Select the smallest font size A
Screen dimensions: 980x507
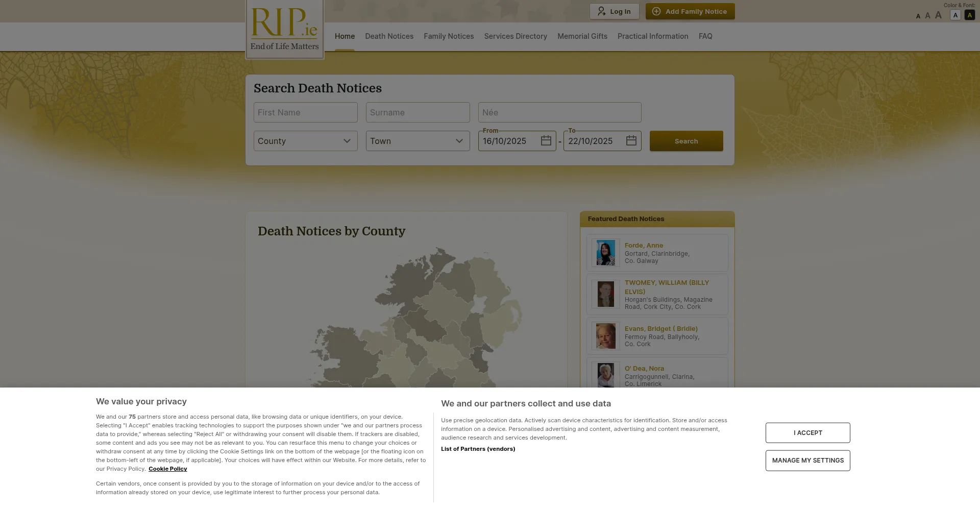(x=918, y=16)
